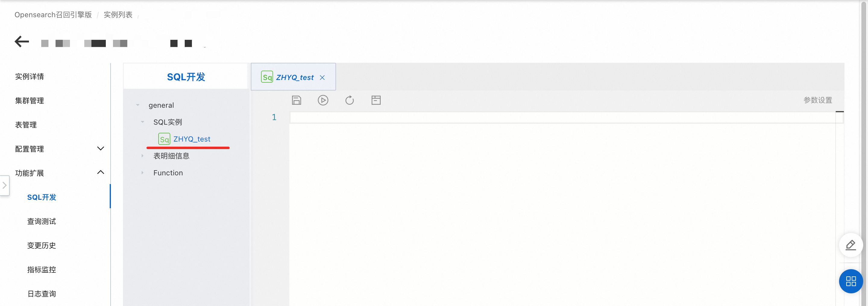The image size is (868, 306).
Task: Expand the 表明细信息 tree node
Action: (143, 156)
